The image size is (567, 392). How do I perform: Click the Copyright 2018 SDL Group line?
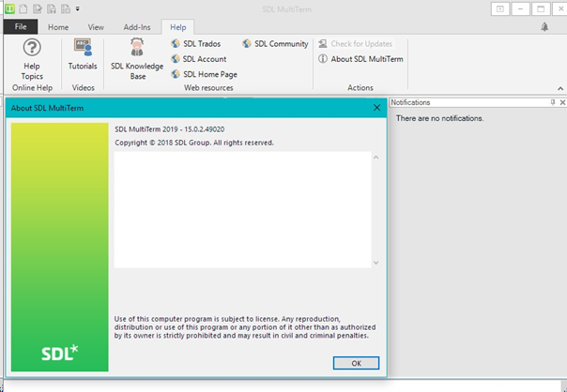(194, 143)
